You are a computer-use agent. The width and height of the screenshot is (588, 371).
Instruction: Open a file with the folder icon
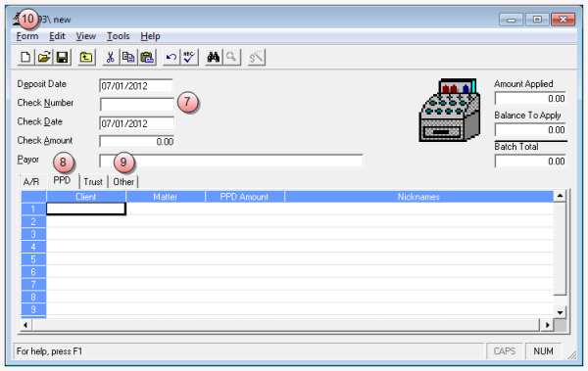click(44, 58)
